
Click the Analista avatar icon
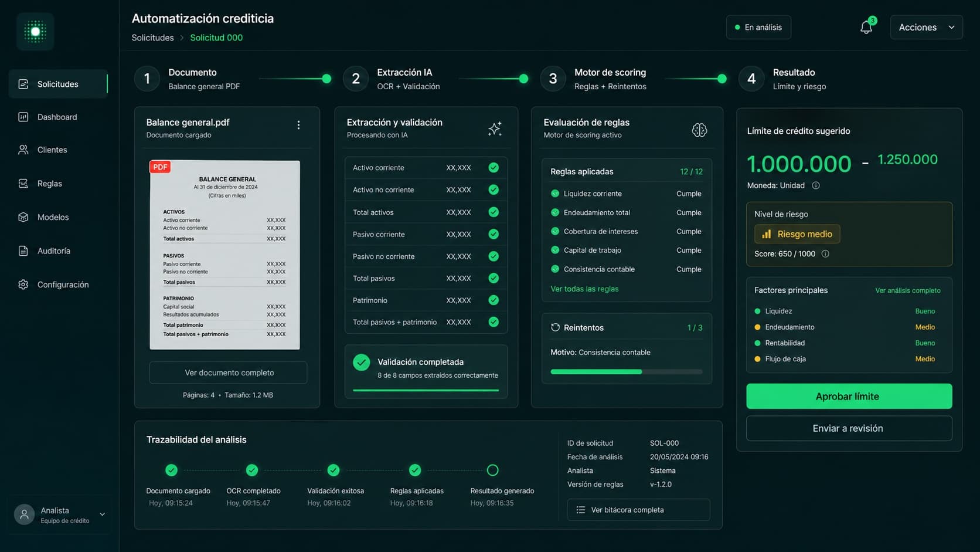point(24,514)
